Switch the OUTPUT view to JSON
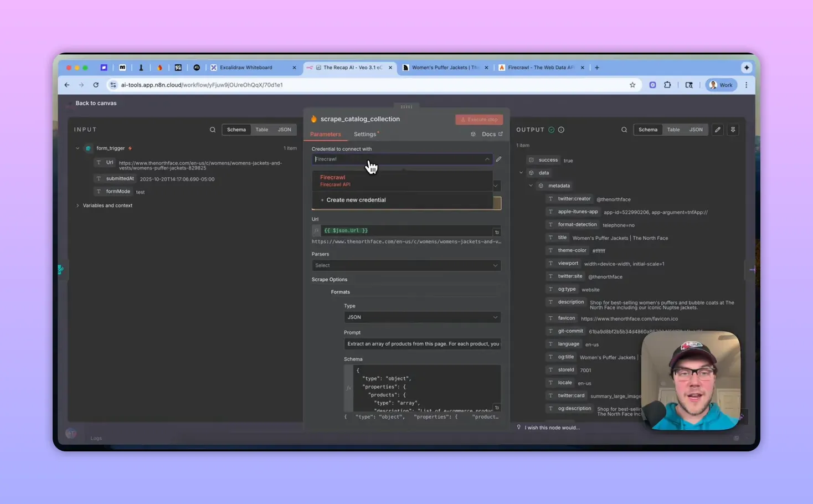The height and width of the screenshot is (504, 813). pyautogui.click(x=696, y=130)
